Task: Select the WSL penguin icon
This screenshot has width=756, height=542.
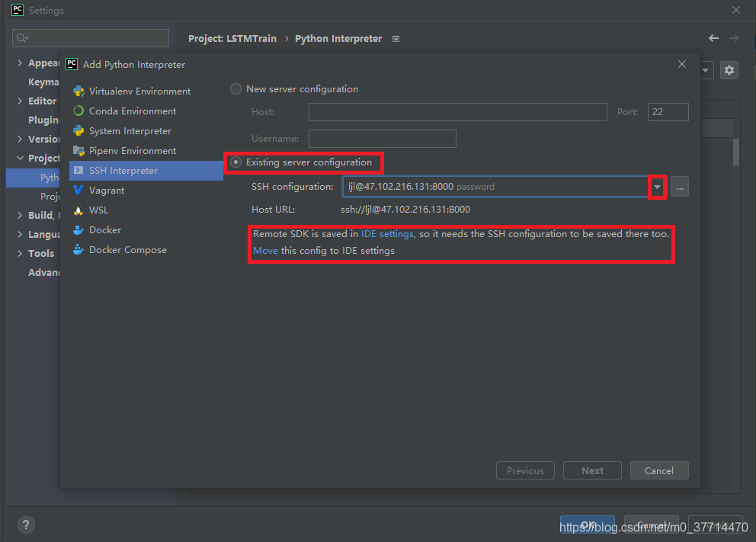Action: click(78, 210)
